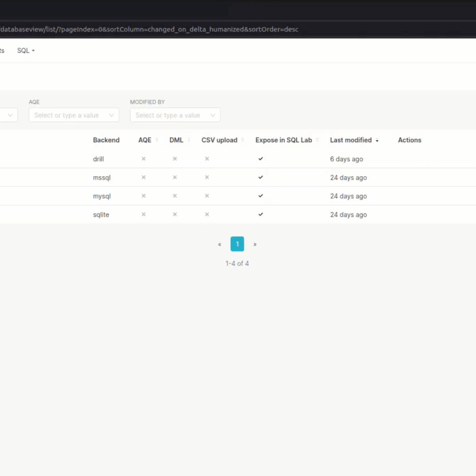The width and height of the screenshot is (476, 476).
Task: Toggle Last modified descending sort arrow
Action: coord(377,140)
